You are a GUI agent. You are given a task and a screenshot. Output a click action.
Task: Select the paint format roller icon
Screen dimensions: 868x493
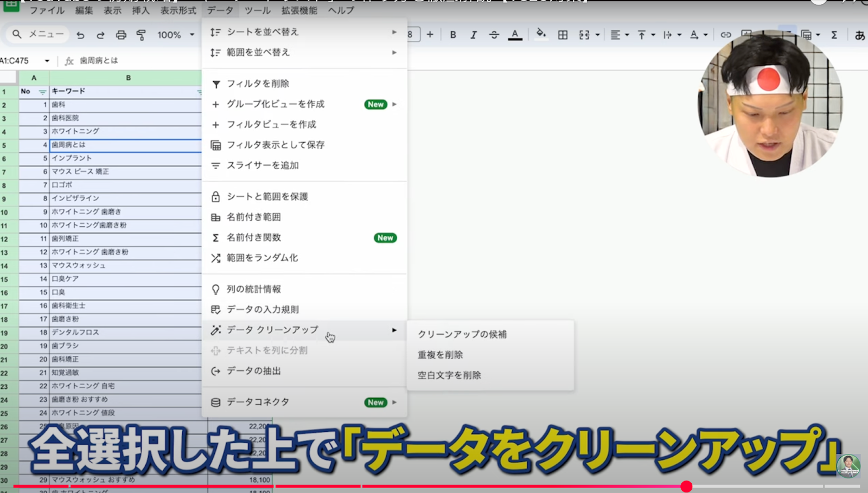click(x=141, y=35)
